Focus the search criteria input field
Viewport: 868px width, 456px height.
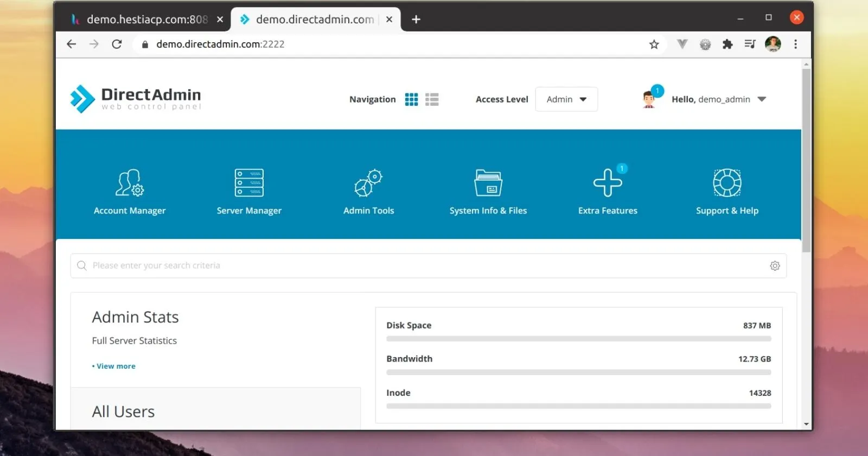pyautogui.click(x=429, y=265)
